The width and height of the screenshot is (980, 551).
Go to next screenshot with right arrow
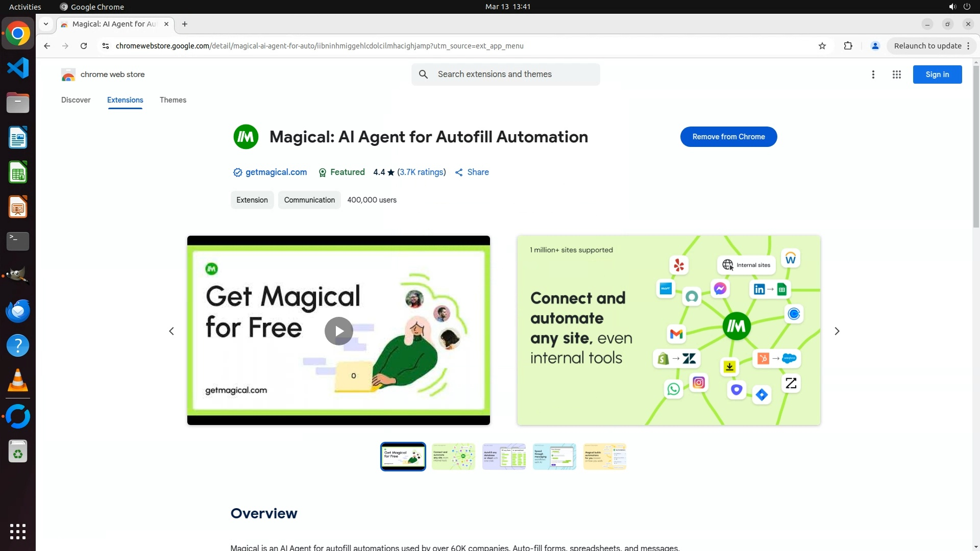tap(837, 331)
